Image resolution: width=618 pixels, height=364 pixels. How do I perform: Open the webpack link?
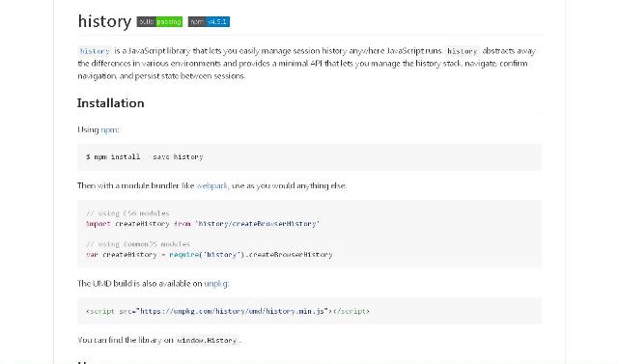pos(211,185)
